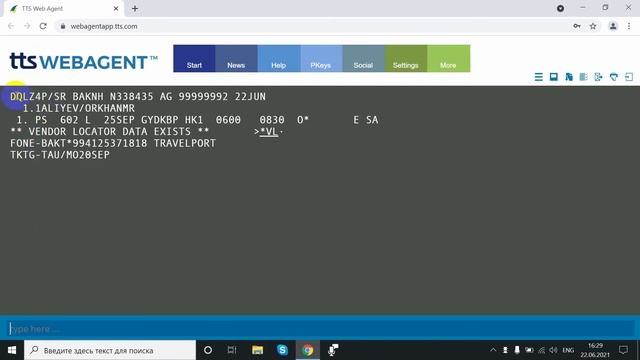Click the export share icon in toolbar
This screenshot has width=640, height=360.
(x=598, y=77)
